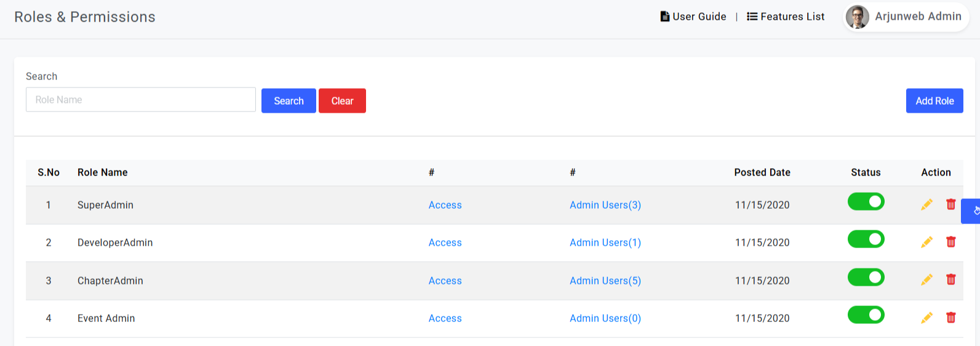View Admin Users(5) for ChapterAdmin
The width and height of the screenshot is (980, 346).
coord(605,281)
